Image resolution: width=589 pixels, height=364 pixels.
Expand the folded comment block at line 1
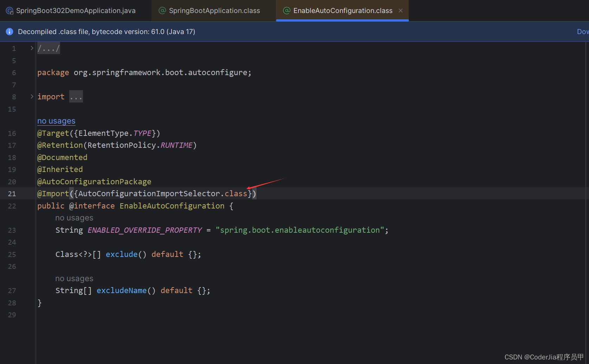point(32,48)
